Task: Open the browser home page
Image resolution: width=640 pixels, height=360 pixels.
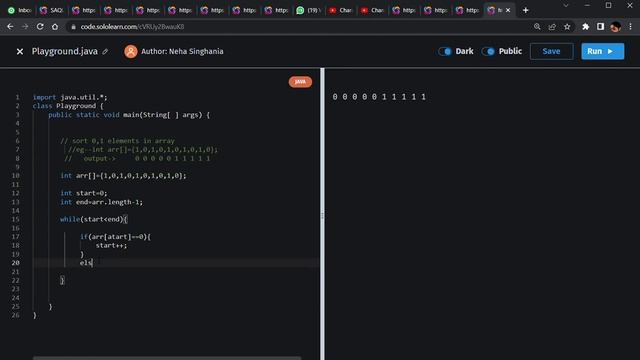Action: [x=55, y=27]
